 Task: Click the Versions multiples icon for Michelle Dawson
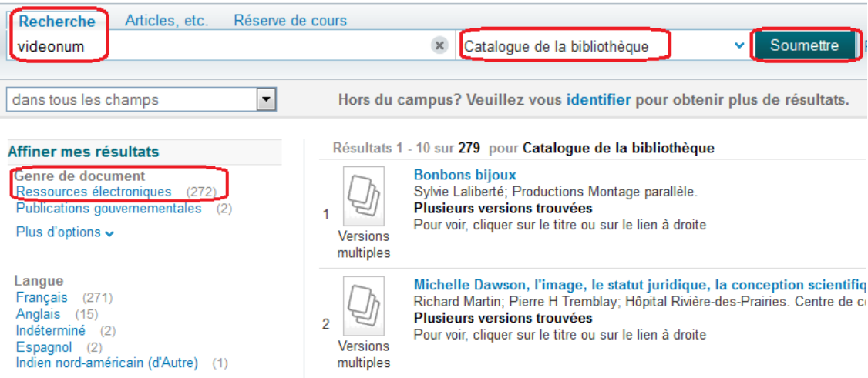pos(364,306)
